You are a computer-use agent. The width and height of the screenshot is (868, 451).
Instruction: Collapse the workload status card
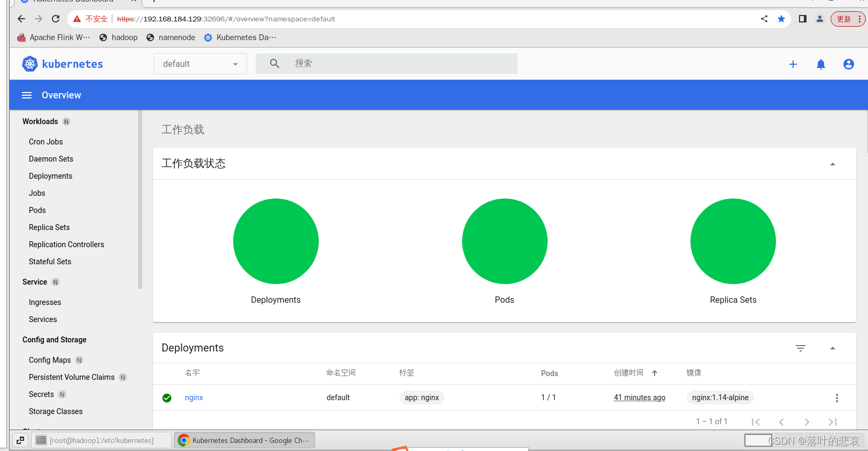point(833,164)
